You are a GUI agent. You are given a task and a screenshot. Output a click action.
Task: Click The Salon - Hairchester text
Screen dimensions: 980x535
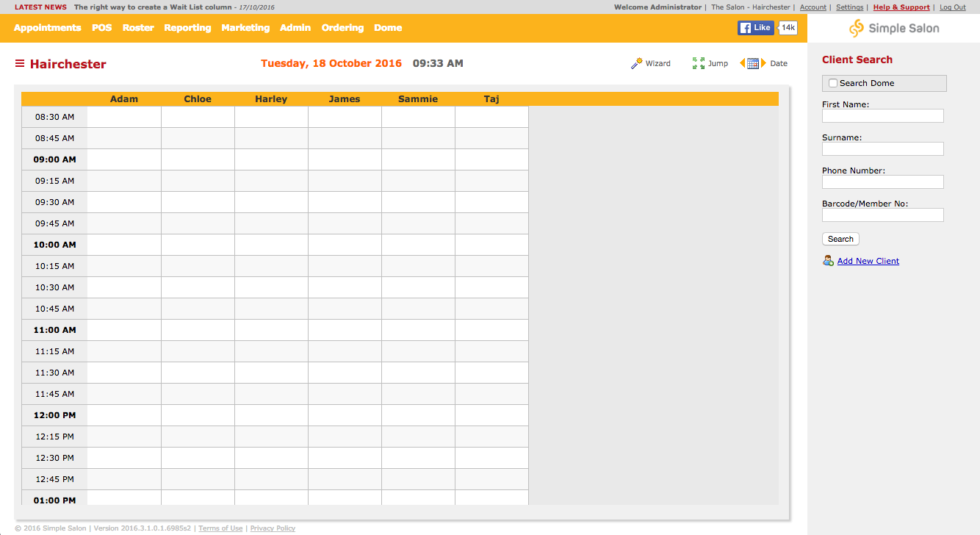click(x=751, y=7)
